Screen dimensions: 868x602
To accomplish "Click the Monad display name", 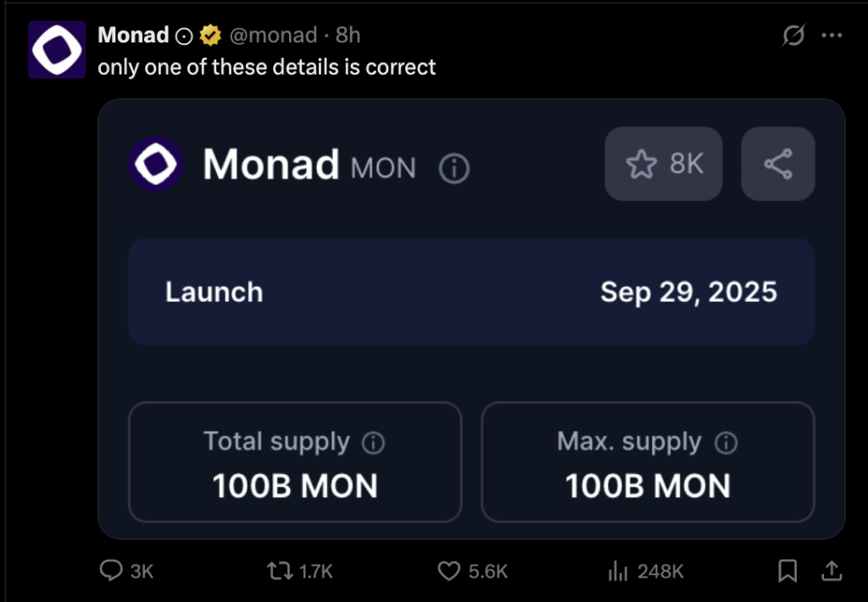I will tap(133, 36).
